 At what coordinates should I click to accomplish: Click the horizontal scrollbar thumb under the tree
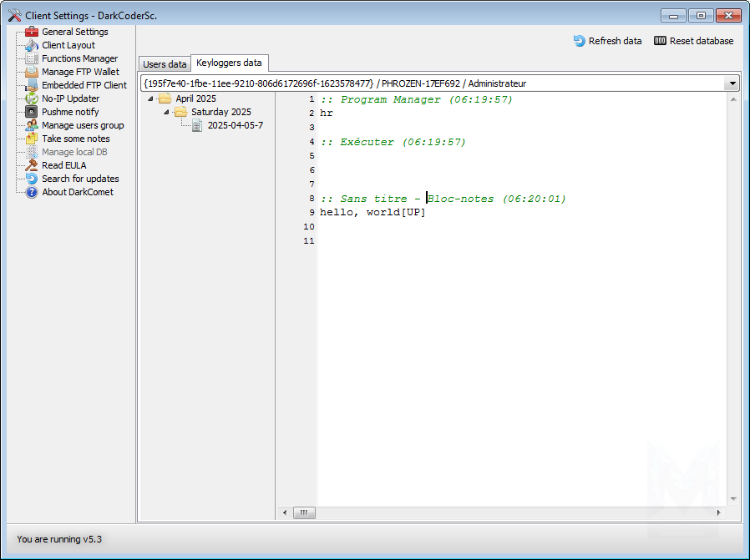[x=303, y=512]
